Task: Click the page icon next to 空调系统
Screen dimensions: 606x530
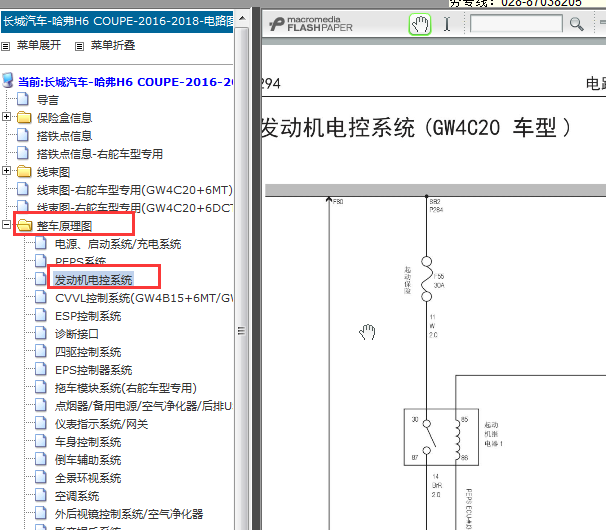Action: pyautogui.click(x=41, y=495)
